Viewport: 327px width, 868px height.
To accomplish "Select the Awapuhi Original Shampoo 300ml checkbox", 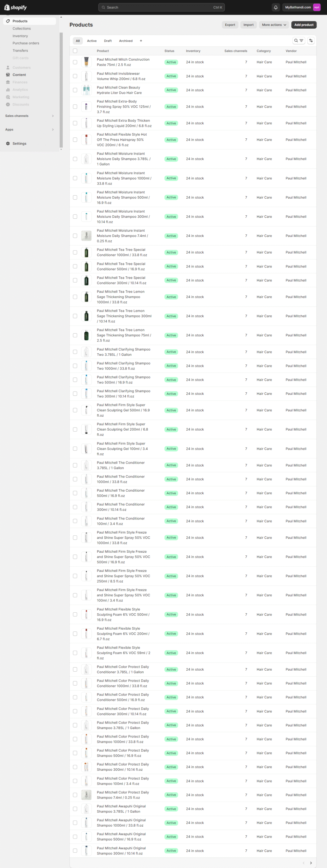I will pos(75,851).
